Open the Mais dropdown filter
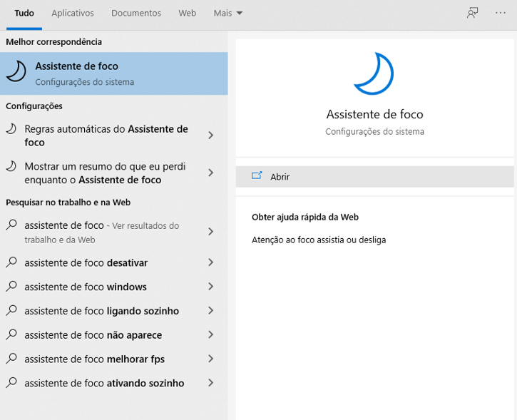This screenshot has height=420, width=517. pos(228,13)
